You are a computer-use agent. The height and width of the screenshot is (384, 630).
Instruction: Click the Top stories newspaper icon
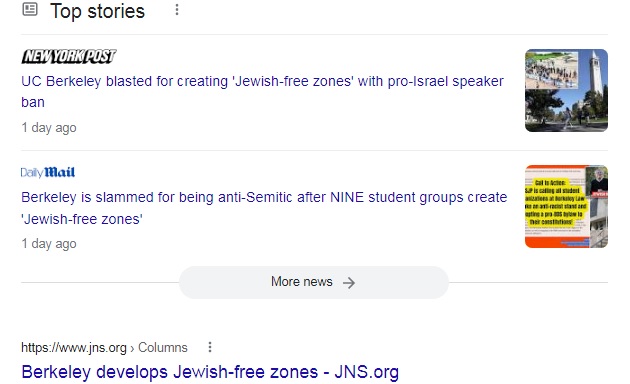pos(30,9)
